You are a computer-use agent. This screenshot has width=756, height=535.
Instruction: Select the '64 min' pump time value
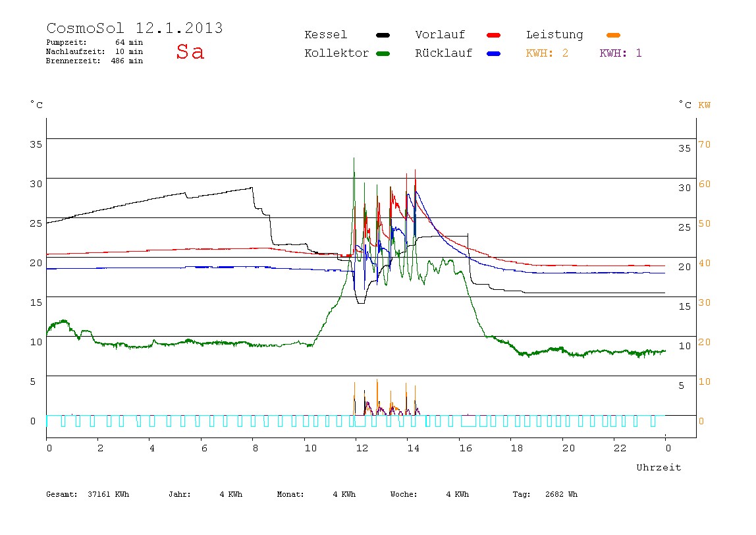129,42
